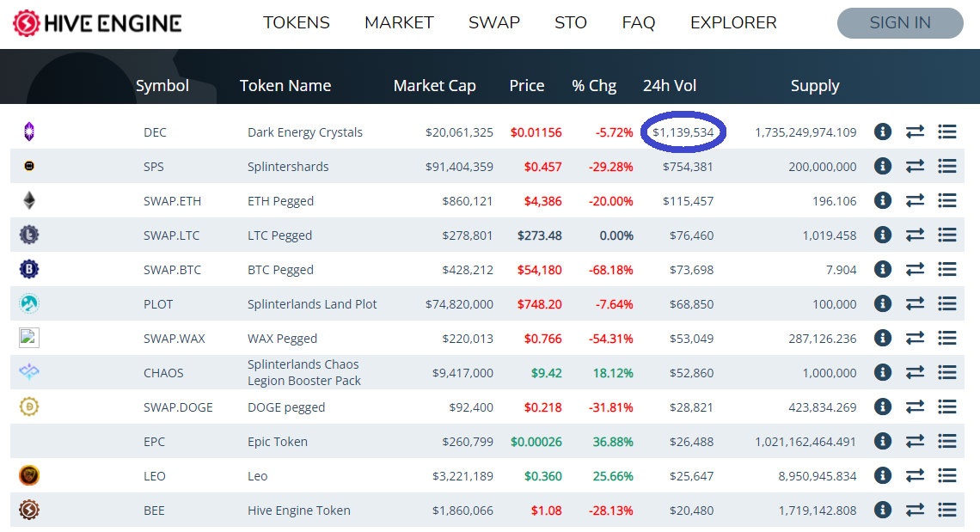The height and width of the screenshot is (532, 980).
Task: Open info icon in CHAOS row
Action: click(883, 373)
